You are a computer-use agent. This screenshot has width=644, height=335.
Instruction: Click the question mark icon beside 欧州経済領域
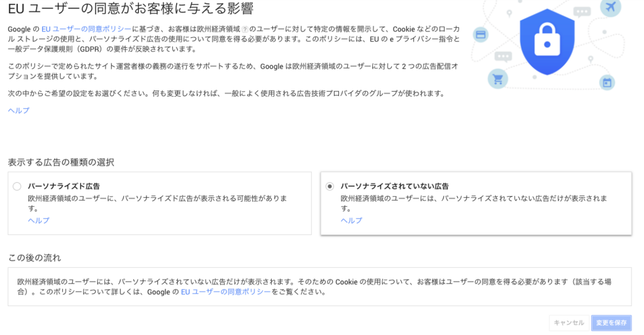(x=245, y=29)
